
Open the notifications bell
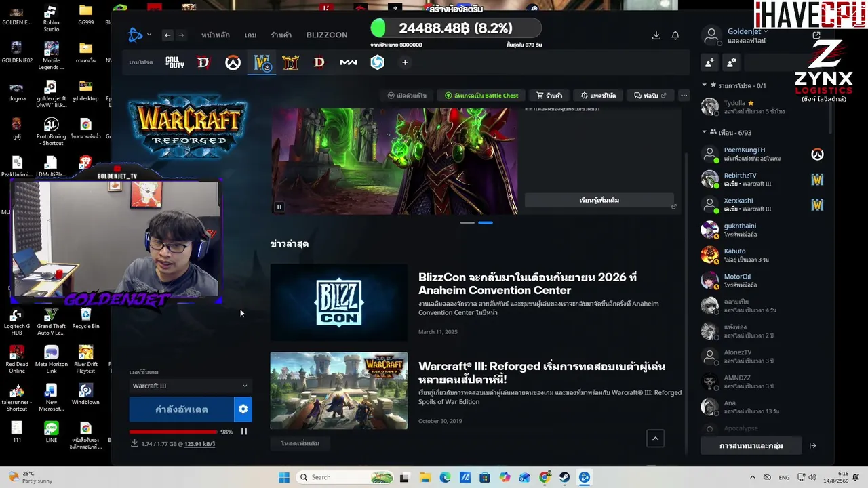[675, 35]
